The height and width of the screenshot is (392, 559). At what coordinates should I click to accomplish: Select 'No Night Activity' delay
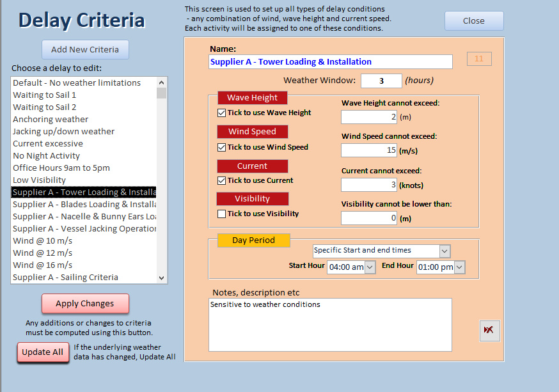84,155
